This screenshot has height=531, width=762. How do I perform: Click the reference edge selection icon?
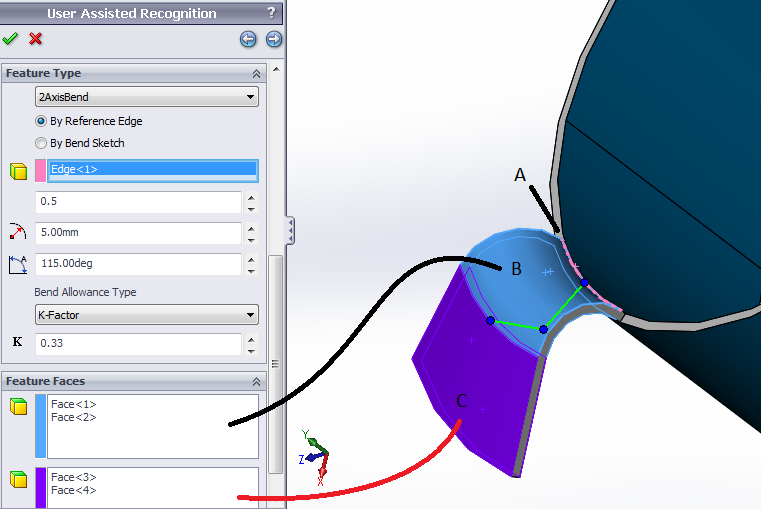17,170
